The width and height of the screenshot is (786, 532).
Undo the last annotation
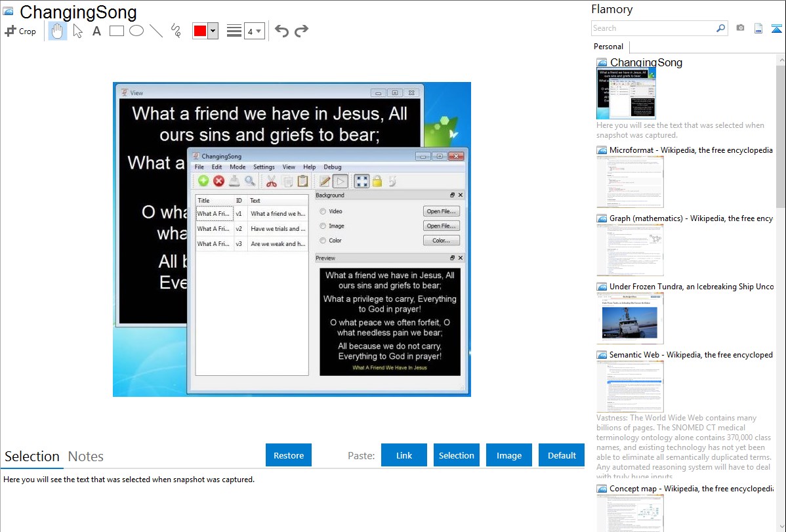[x=281, y=31]
